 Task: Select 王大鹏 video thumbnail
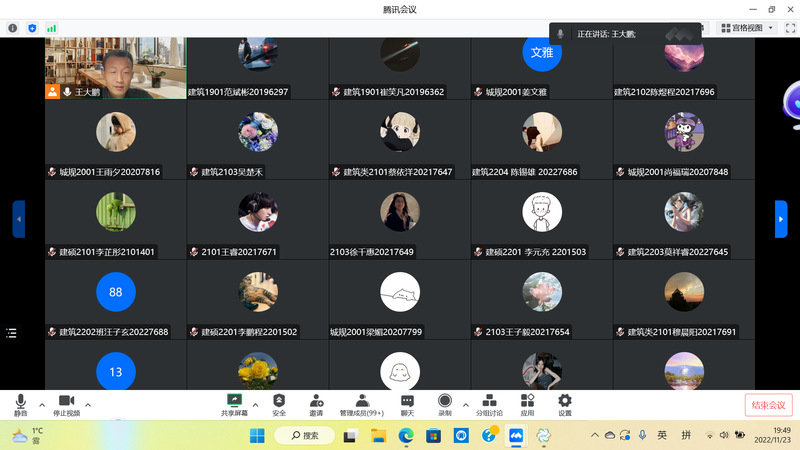coord(115,68)
